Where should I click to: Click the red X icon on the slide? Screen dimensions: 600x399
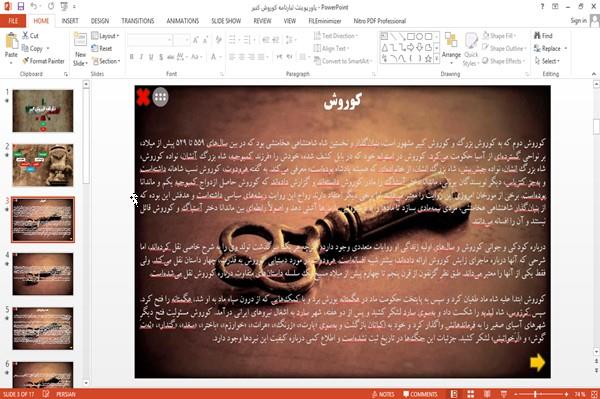coord(143,97)
